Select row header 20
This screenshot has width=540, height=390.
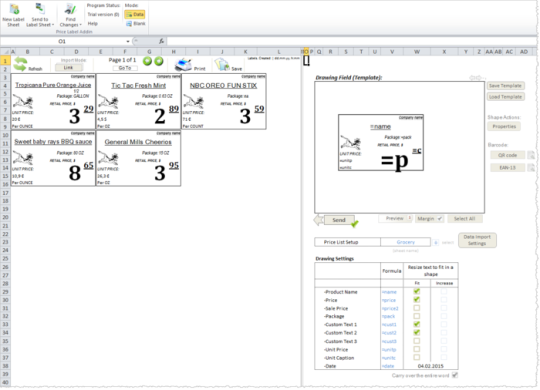[x=6, y=217]
